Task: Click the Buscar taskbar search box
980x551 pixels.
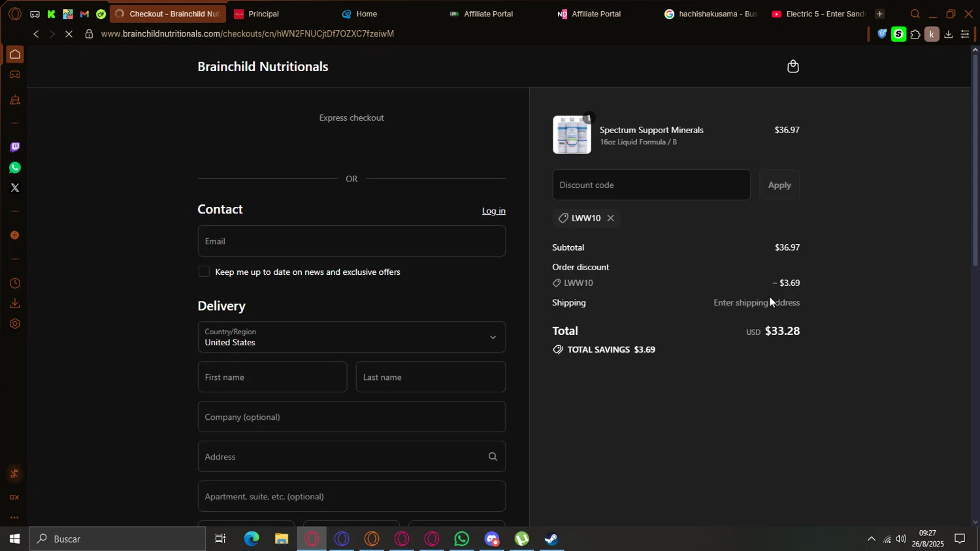Action: (118, 539)
